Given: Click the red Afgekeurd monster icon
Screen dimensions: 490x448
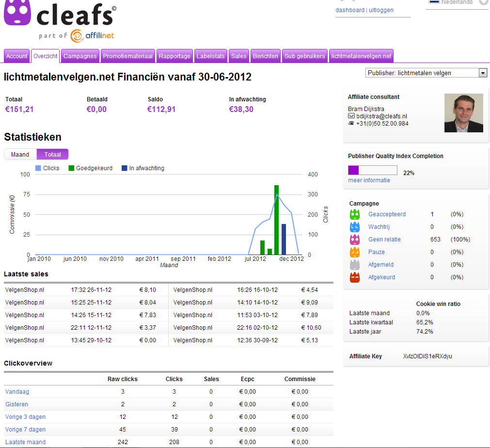Looking at the screenshot, I should point(355,277).
